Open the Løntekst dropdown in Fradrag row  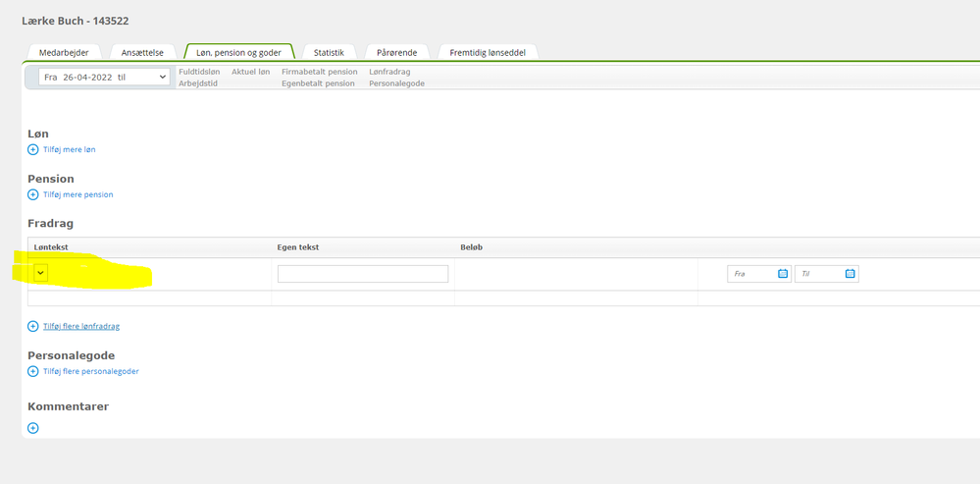coord(40,273)
